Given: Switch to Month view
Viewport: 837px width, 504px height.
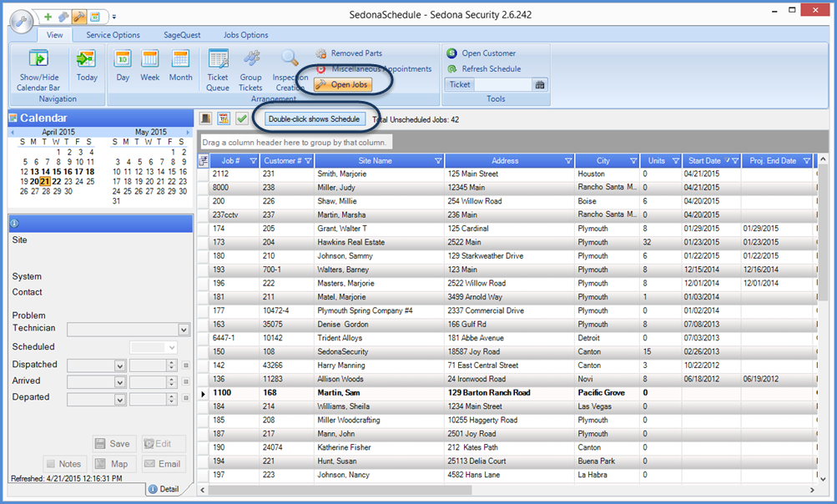Looking at the screenshot, I should click(x=180, y=66).
